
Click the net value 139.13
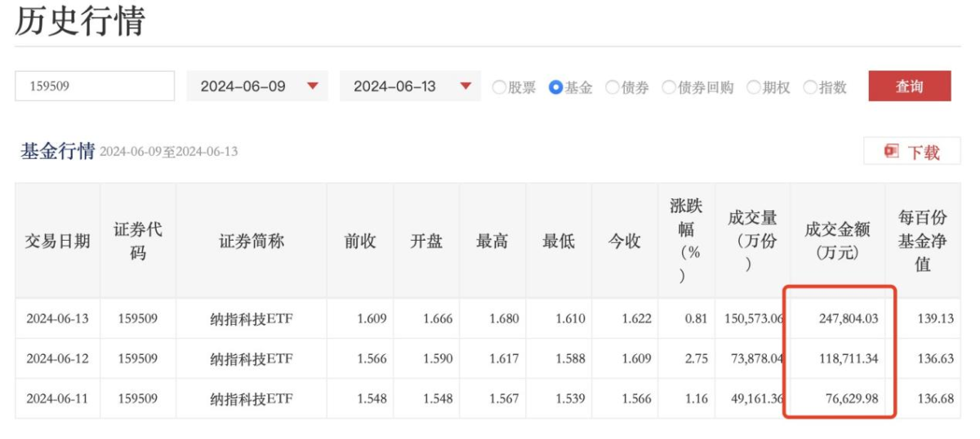coord(935,319)
